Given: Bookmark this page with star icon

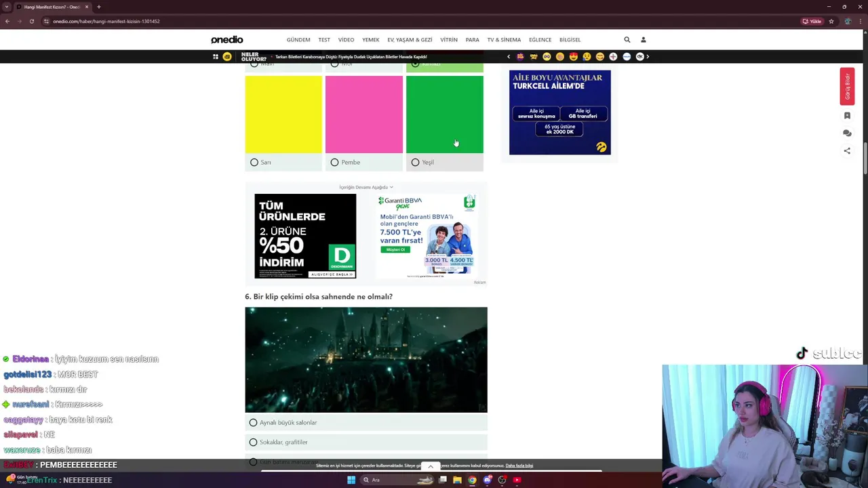Looking at the screenshot, I should (831, 21).
